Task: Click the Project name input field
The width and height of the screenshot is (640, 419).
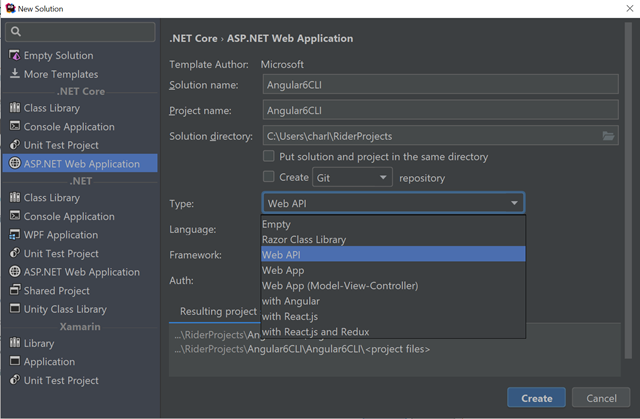Action: pos(440,110)
